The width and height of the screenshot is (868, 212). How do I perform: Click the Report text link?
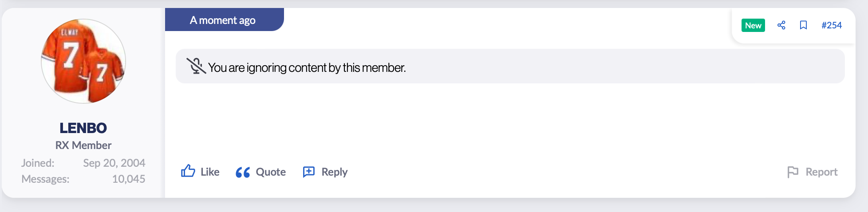[x=821, y=172]
